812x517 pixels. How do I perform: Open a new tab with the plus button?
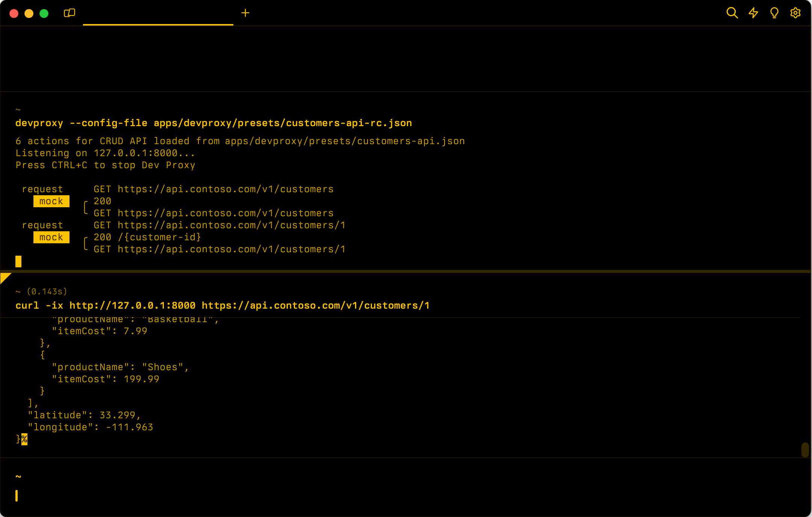(x=246, y=13)
